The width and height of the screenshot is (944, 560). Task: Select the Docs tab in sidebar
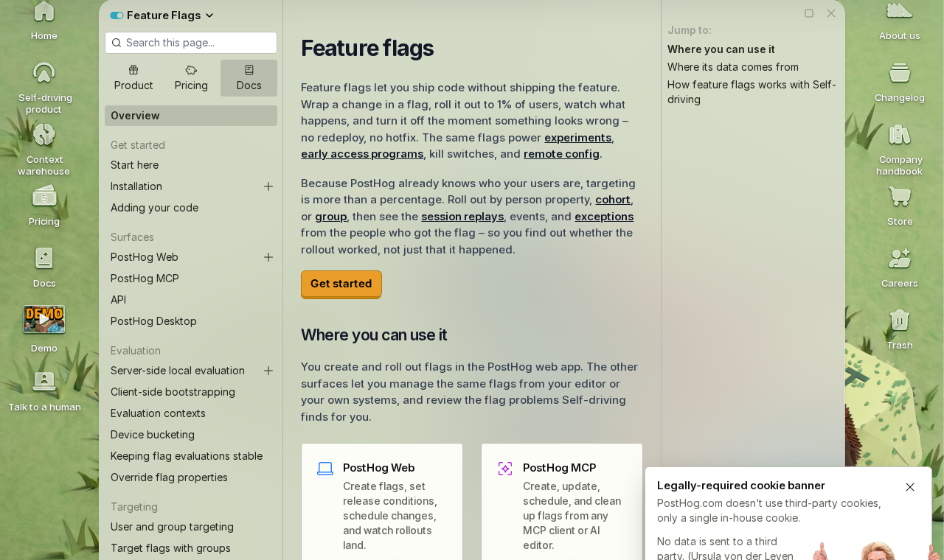coord(249,78)
